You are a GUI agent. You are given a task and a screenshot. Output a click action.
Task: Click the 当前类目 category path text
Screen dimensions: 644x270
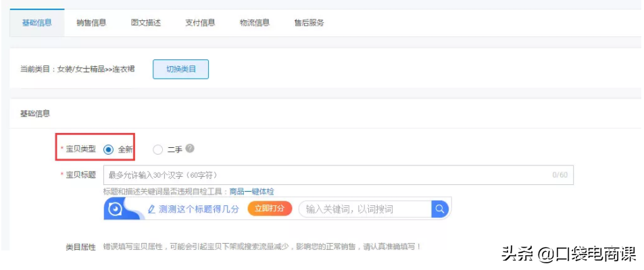click(x=78, y=69)
